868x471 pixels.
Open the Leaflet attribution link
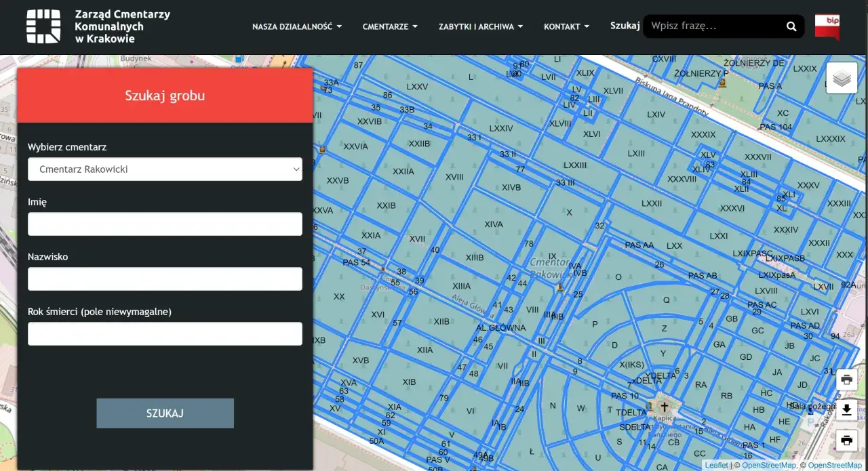tap(716, 466)
